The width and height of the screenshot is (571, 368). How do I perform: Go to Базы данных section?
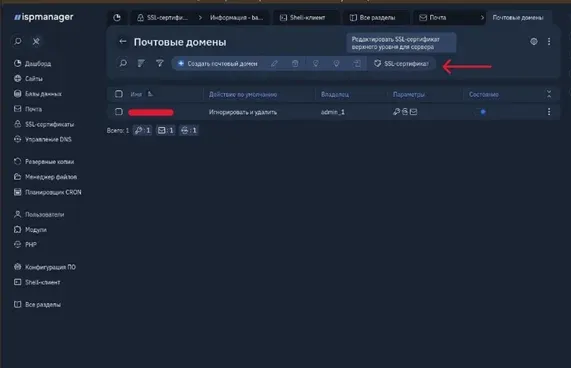[38, 94]
